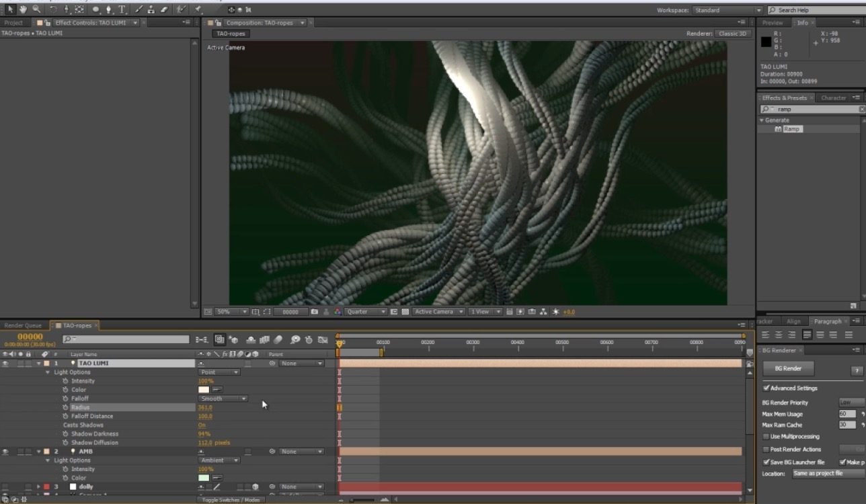Switch to the Align panel tab
866x504 pixels.
coord(794,321)
